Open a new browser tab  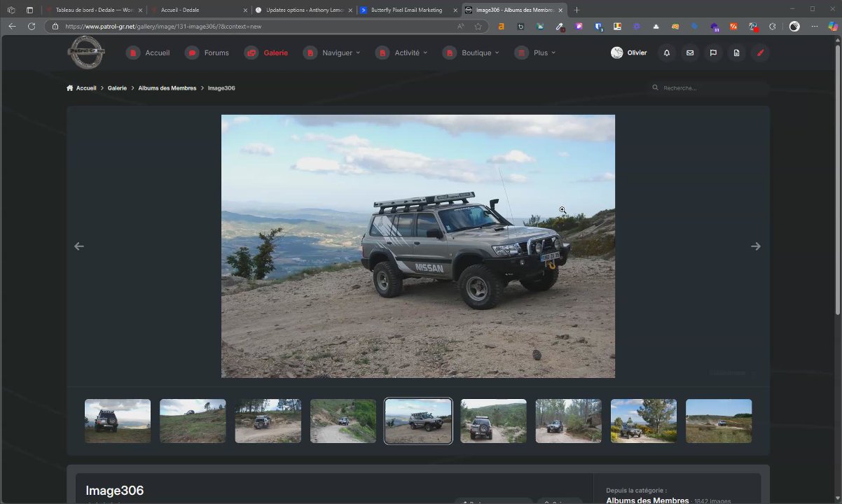577,10
